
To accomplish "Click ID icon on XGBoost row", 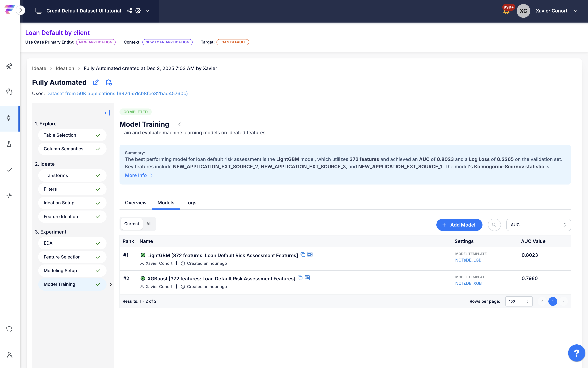I will click(307, 278).
